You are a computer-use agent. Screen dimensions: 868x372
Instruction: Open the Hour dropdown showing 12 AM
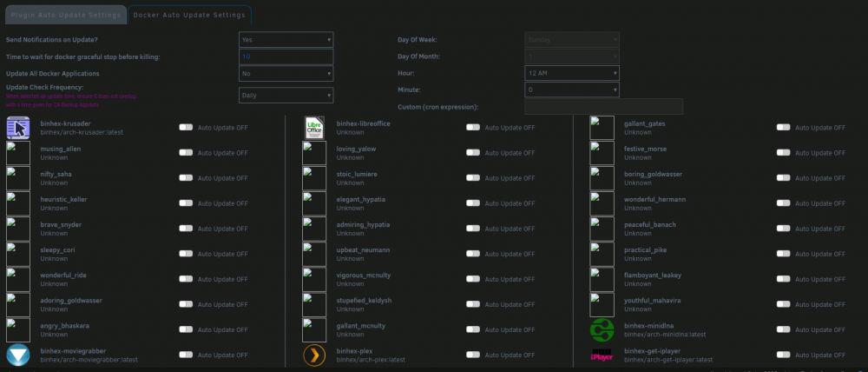572,73
